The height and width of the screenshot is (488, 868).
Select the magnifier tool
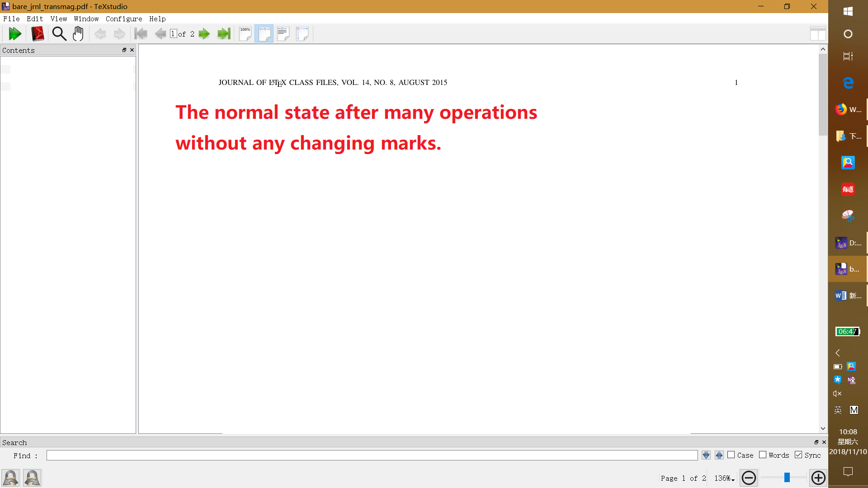point(59,34)
